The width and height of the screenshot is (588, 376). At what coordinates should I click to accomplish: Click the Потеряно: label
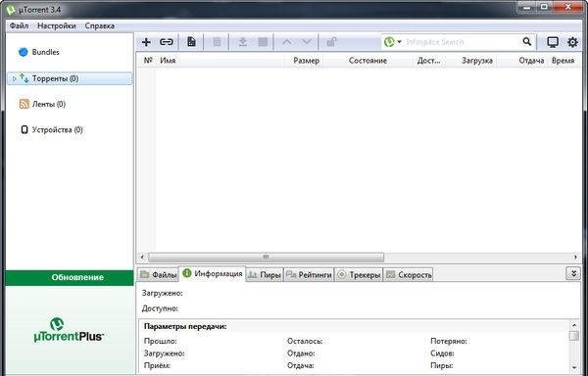(449, 341)
